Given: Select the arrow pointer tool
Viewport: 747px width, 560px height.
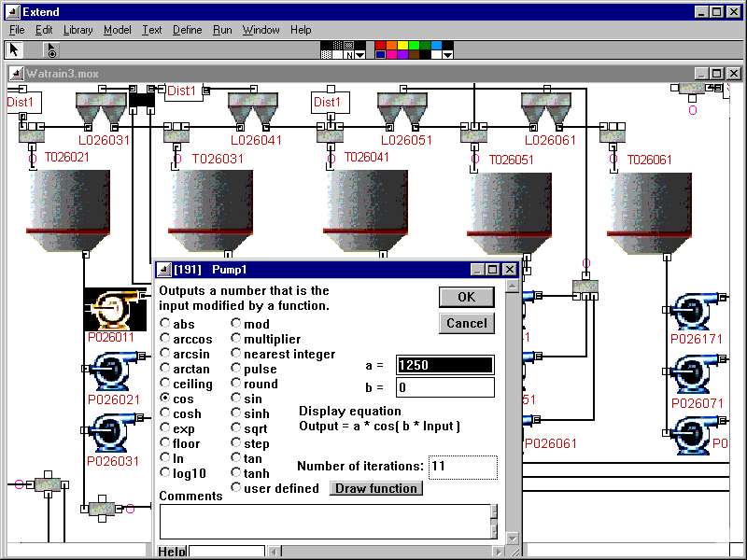Looking at the screenshot, I should pyautogui.click(x=14, y=49).
